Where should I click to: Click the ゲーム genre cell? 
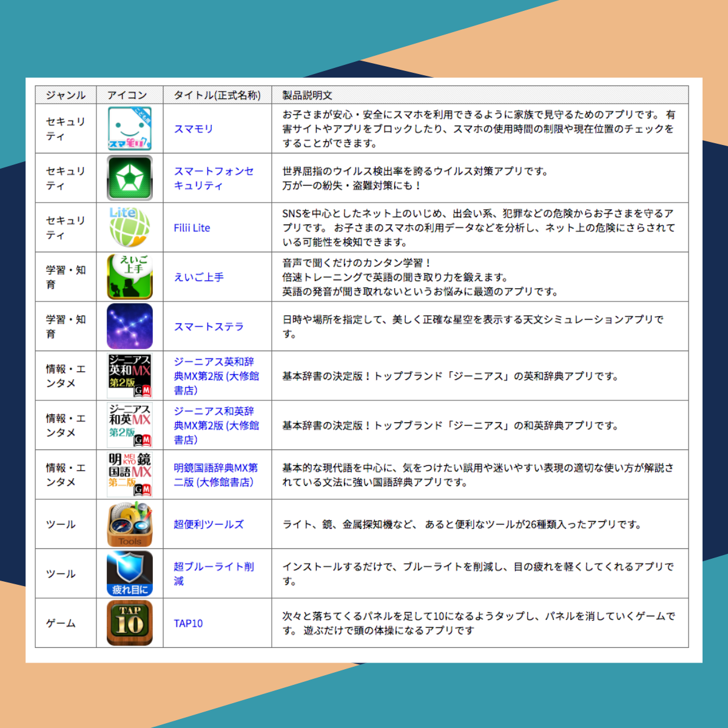pyautogui.click(x=66, y=623)
